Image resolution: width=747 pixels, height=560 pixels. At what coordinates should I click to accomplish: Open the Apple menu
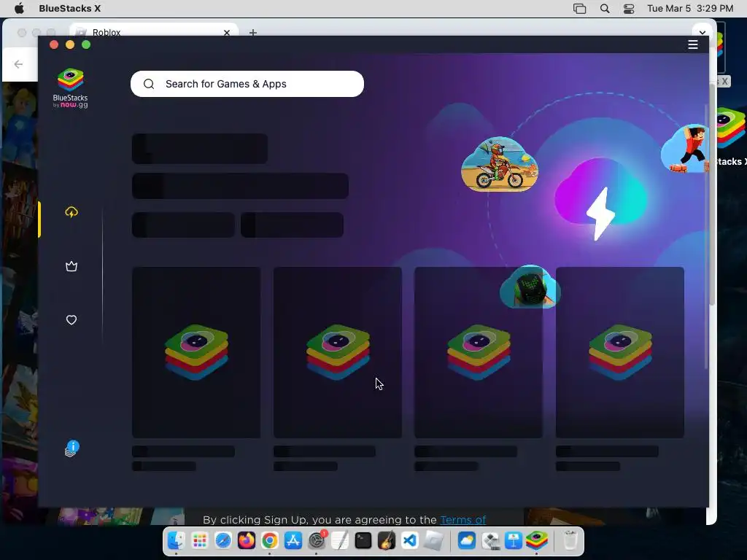(19, 8)
